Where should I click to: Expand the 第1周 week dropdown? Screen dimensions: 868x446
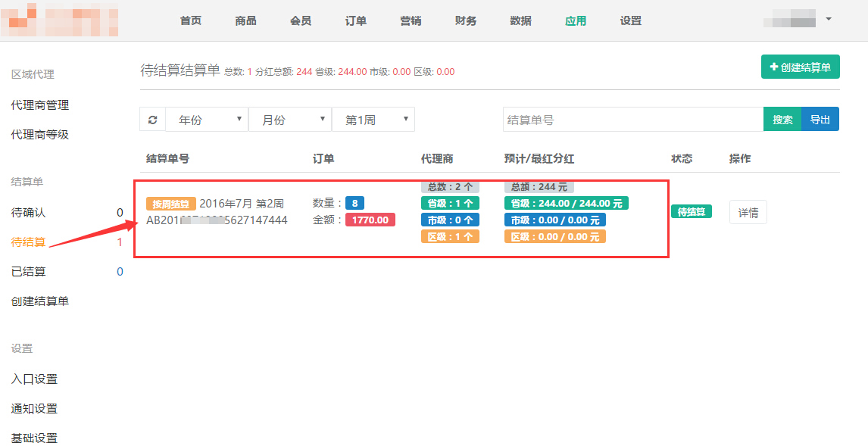click(x=373, y=120)
